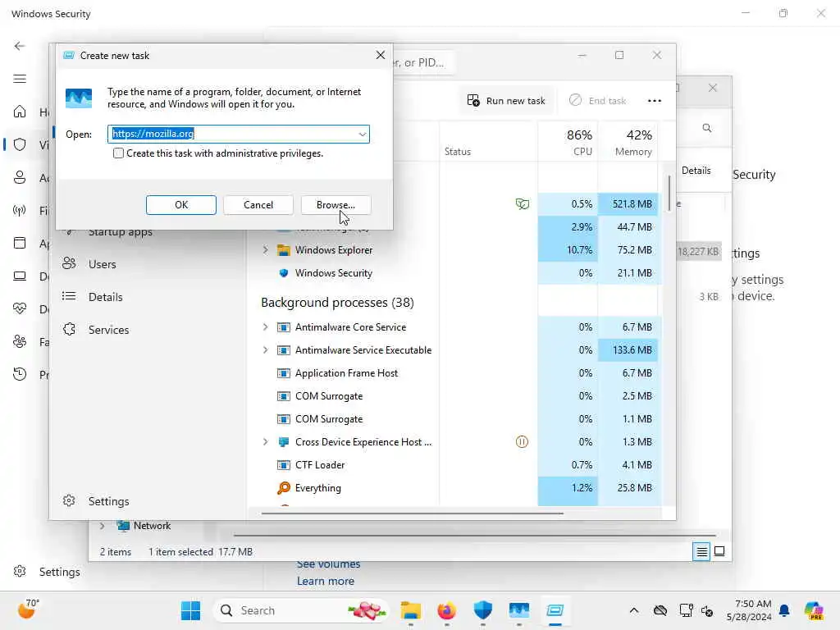Open Windows Security Settings at the bottom
The width and height of the screenshot is (840, 630).
point(47,572)
